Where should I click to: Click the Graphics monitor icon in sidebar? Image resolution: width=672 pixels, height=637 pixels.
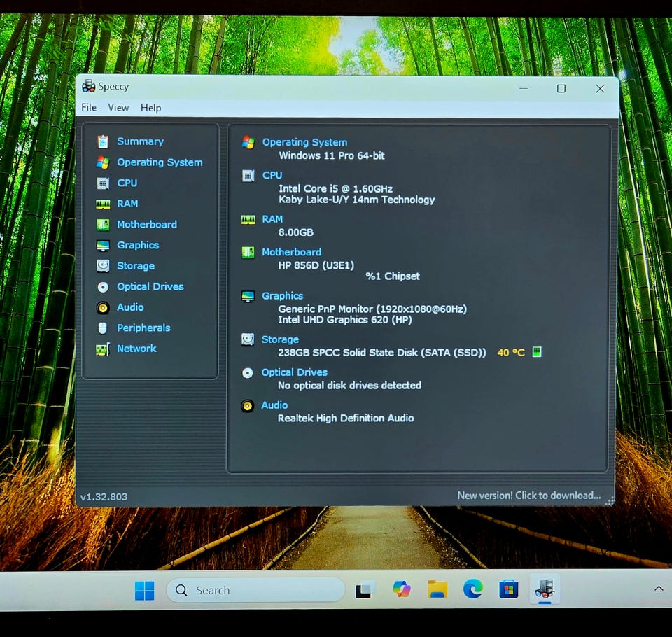coord(103,246)
